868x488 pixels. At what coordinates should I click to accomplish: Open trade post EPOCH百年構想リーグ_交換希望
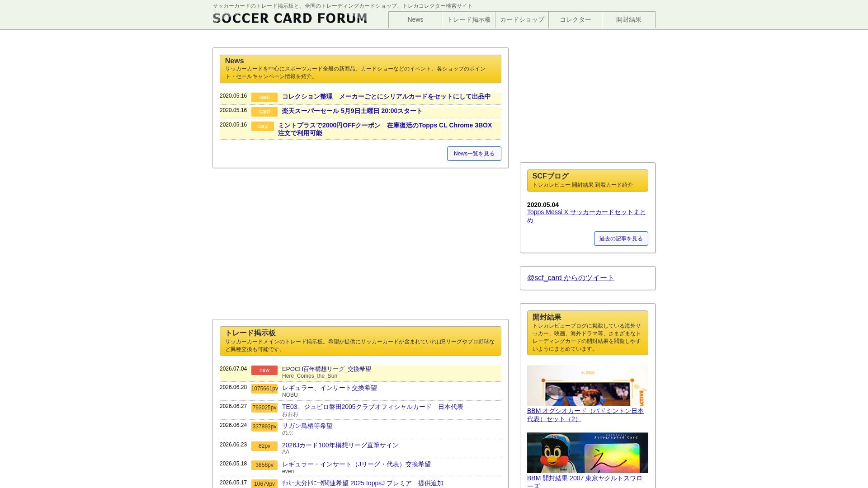(326, 369)
